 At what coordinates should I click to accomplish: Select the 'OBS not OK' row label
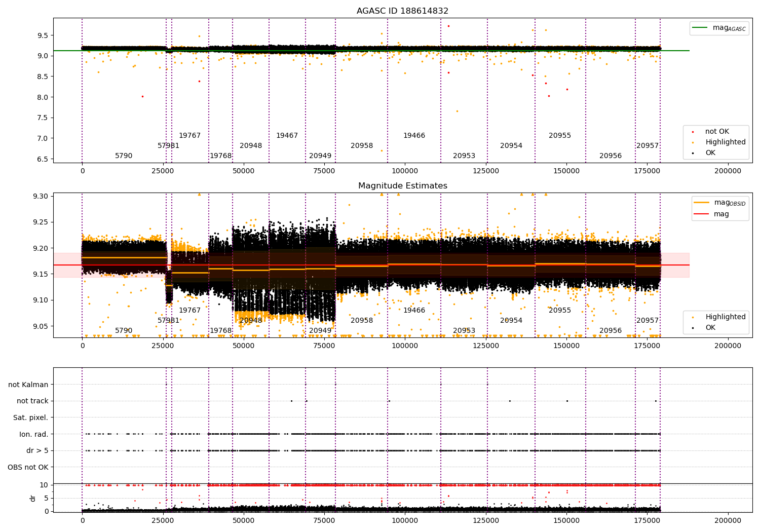pyautogui.click(x=28, y=467)
